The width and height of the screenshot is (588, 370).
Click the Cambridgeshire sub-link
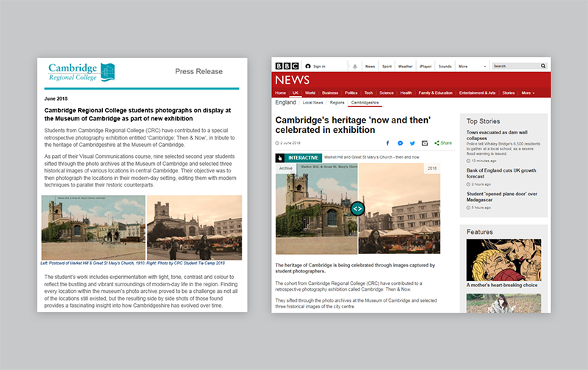pos(365,103)
